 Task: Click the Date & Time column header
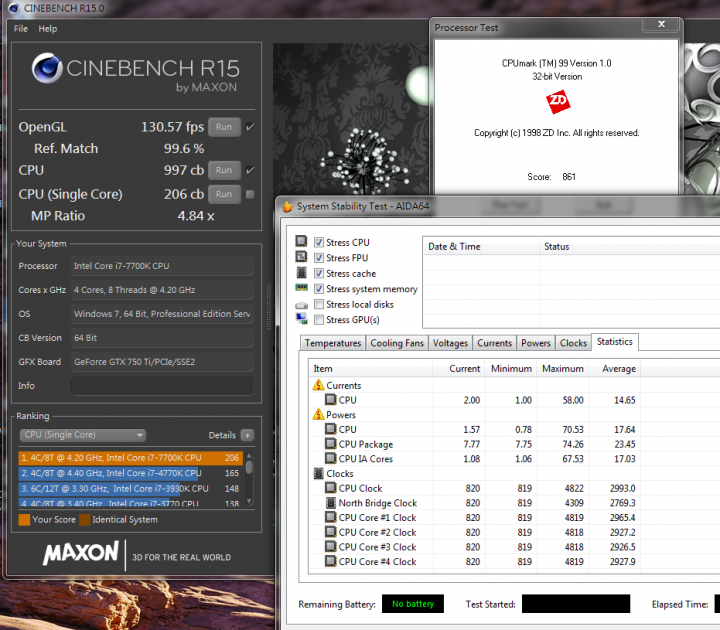481,247
